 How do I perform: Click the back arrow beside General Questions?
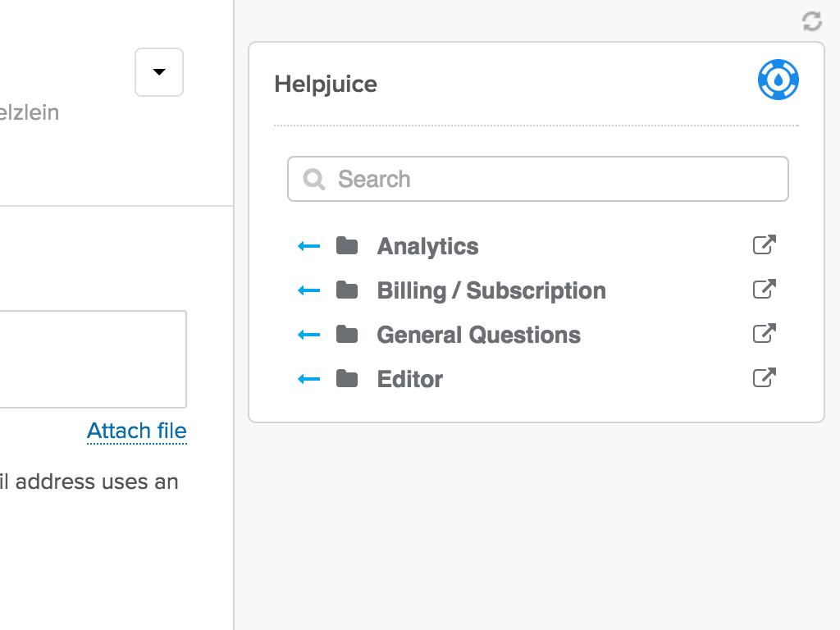pos(308,333)
